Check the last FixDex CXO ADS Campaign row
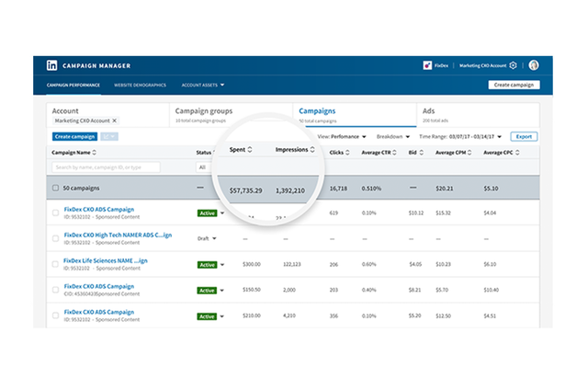588x390 pixels. click(x=55, y=315)
